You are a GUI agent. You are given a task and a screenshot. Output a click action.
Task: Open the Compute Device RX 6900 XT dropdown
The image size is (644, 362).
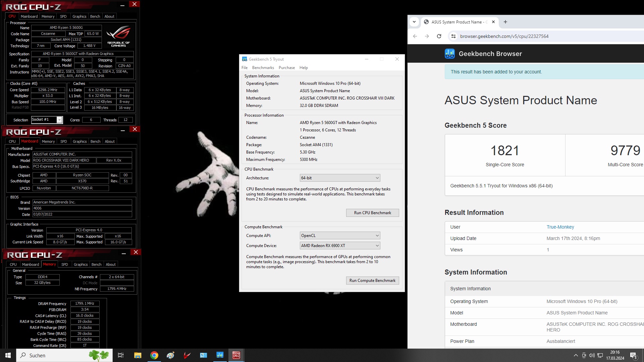pos(340,246)
